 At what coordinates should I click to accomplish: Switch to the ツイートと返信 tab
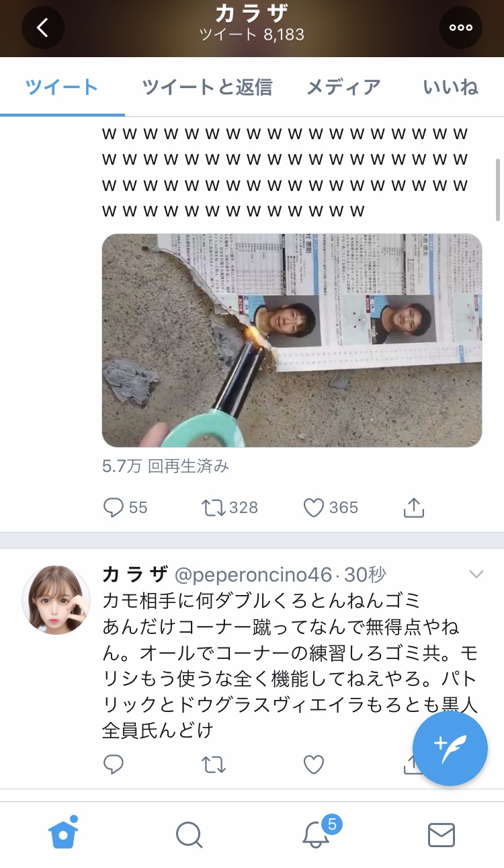point(207,87)
